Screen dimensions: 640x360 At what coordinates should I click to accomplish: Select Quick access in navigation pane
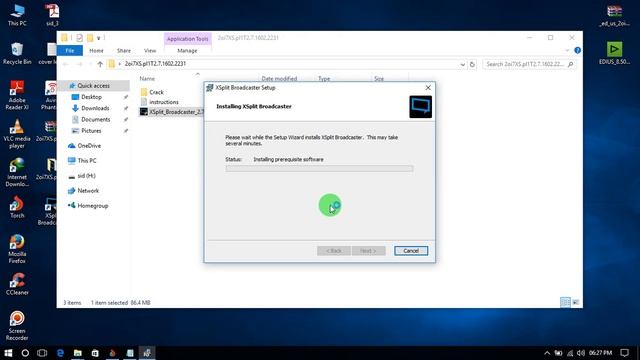pyautogui.click(x=93, y=86)
